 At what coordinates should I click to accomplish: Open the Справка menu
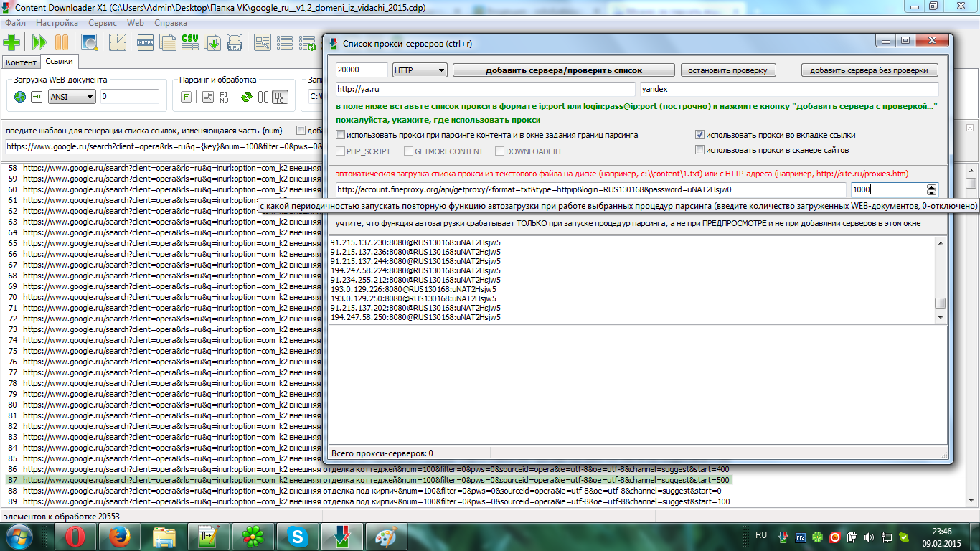pyautogui.click(x=171, y=23)
